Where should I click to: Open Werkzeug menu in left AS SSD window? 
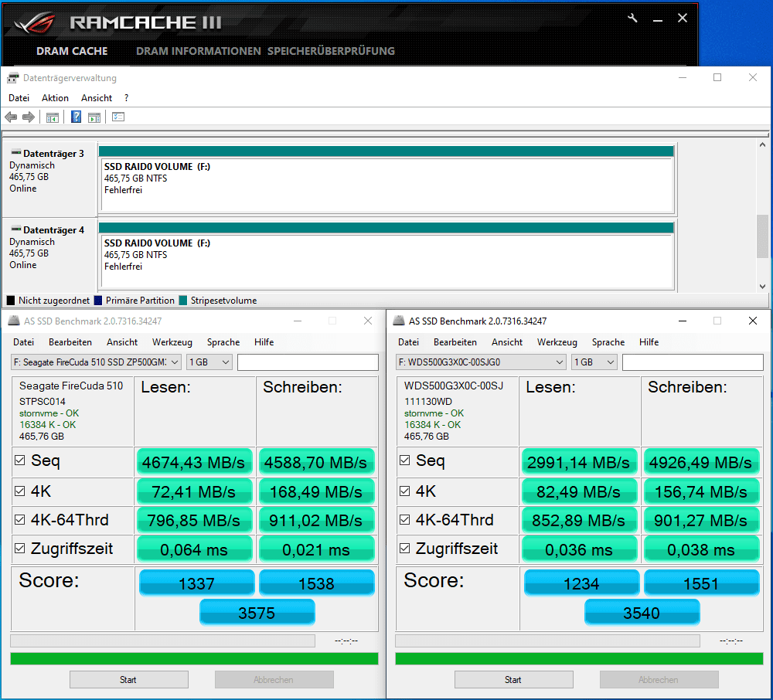[x=172, y=342]
